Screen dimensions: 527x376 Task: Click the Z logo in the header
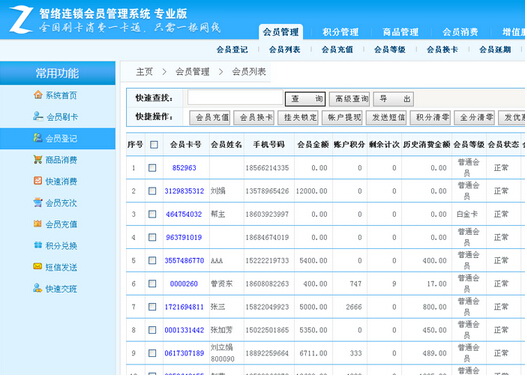(x=21, y=20)
